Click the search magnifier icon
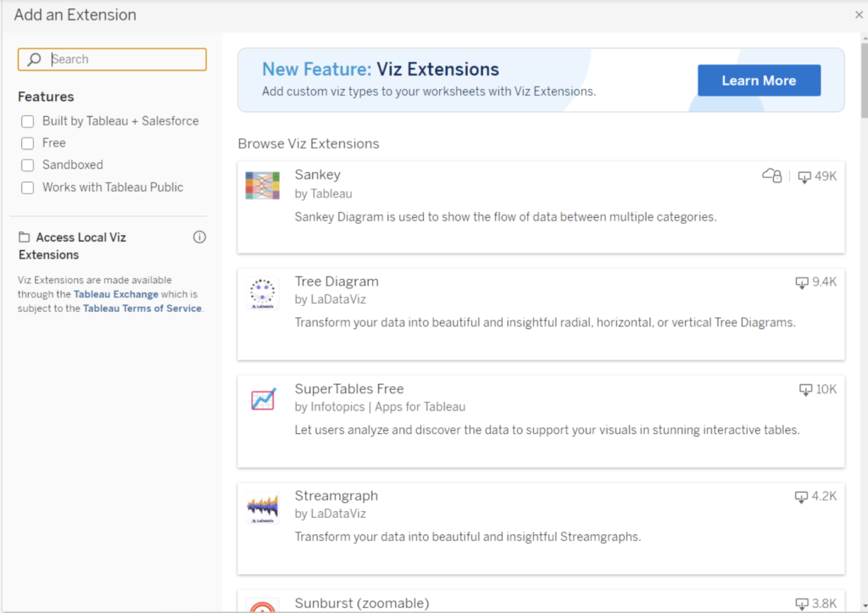868x613 pixels. (34, 59)
